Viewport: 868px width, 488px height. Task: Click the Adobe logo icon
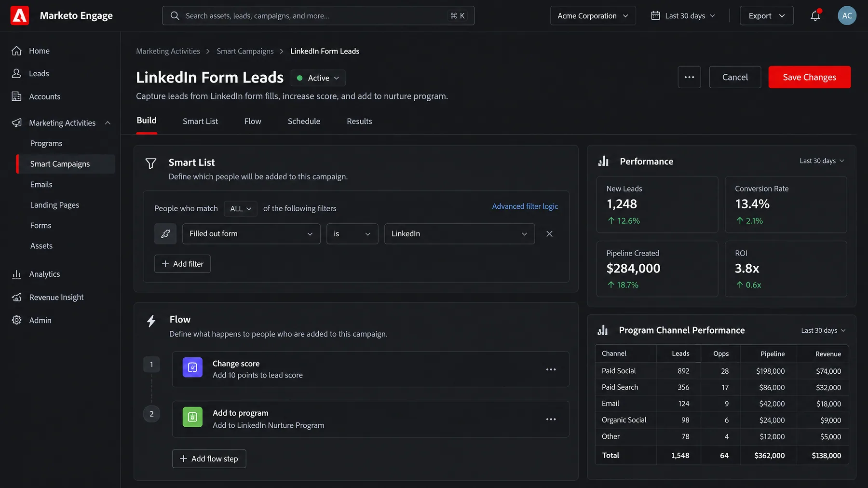pos(20,15)
